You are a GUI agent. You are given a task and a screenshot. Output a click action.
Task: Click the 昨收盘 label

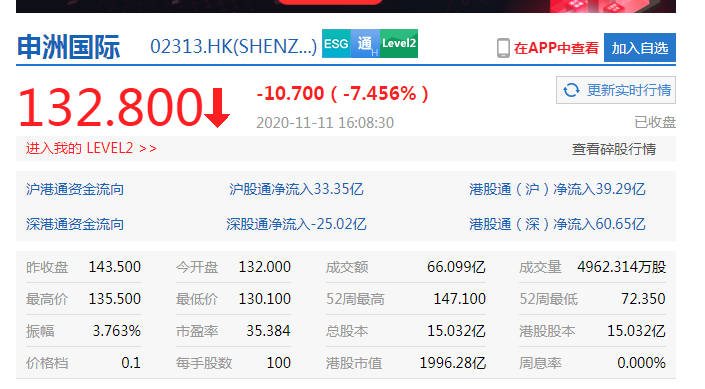47,268
